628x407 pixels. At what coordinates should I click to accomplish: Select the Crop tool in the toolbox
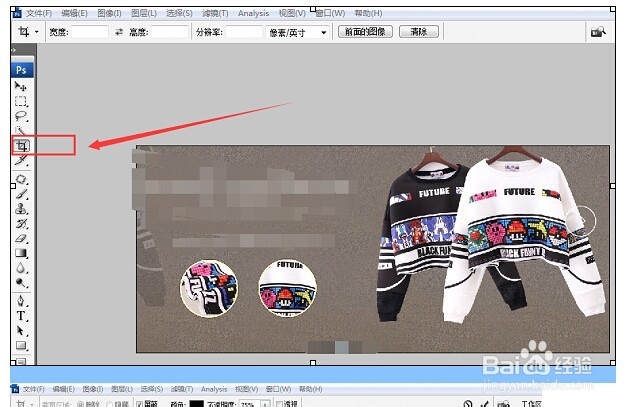tap(22, 145)
